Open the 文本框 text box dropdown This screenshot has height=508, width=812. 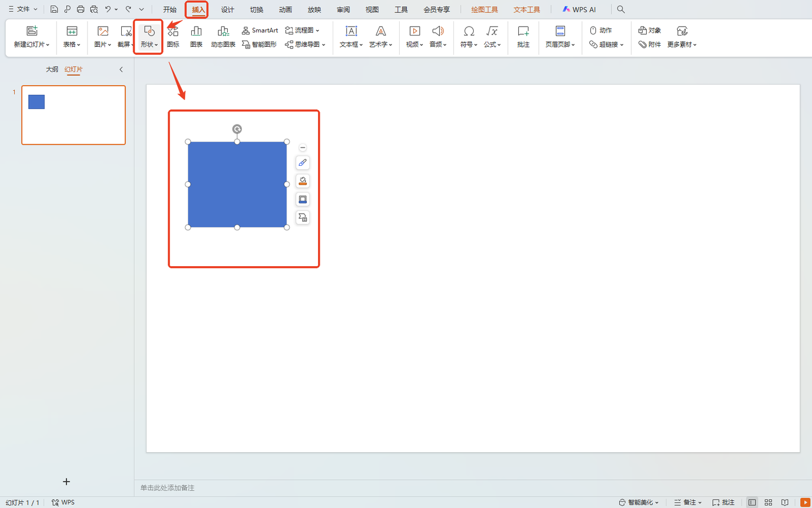(351, 44)
